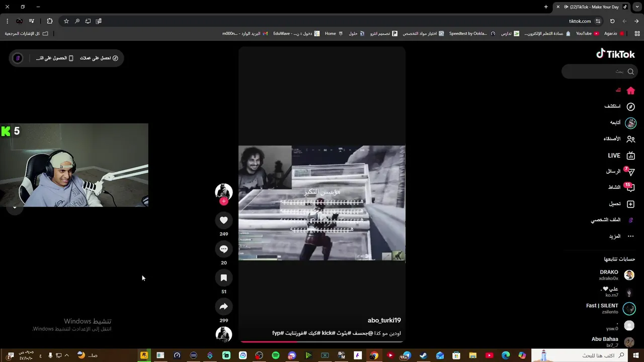Open the browser three-dot menu

click(x=7, y=21)
